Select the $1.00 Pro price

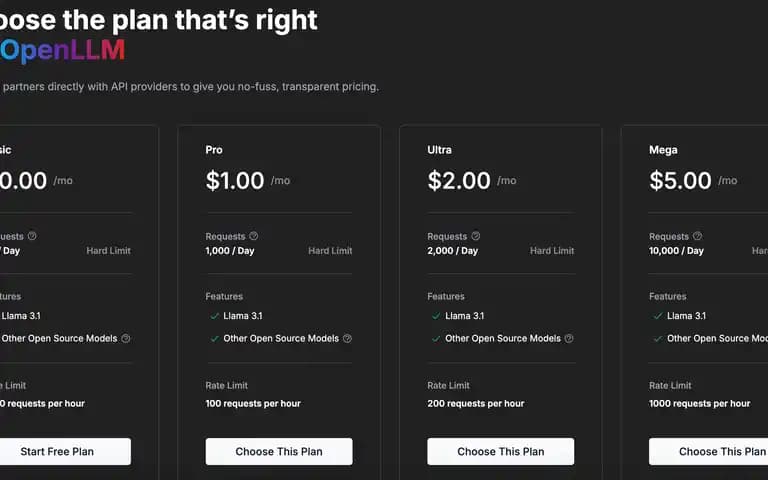point(235,181)
